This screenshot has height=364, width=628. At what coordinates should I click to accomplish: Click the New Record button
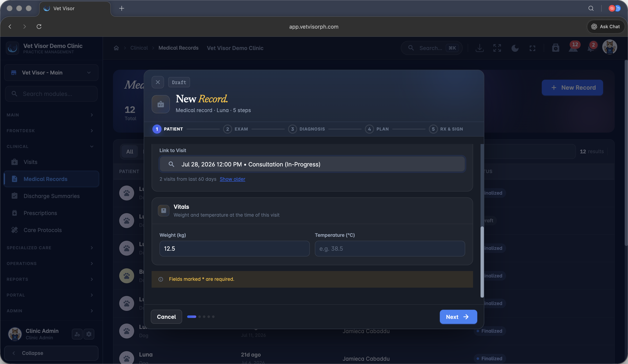pyautogui.click(x=572, y=88)
